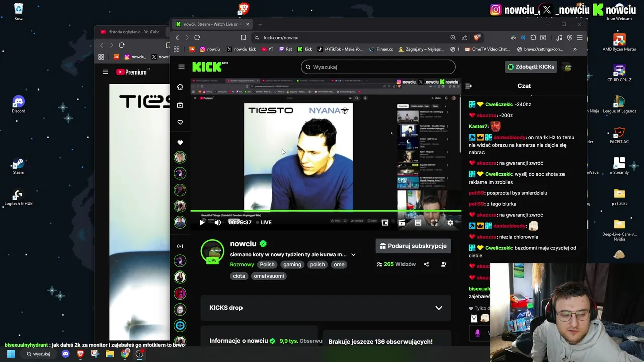The height and width of the screenshot is (362, 644).
Task: Open the Kick sidebar hamburger menu
Action: pos(181,67)
